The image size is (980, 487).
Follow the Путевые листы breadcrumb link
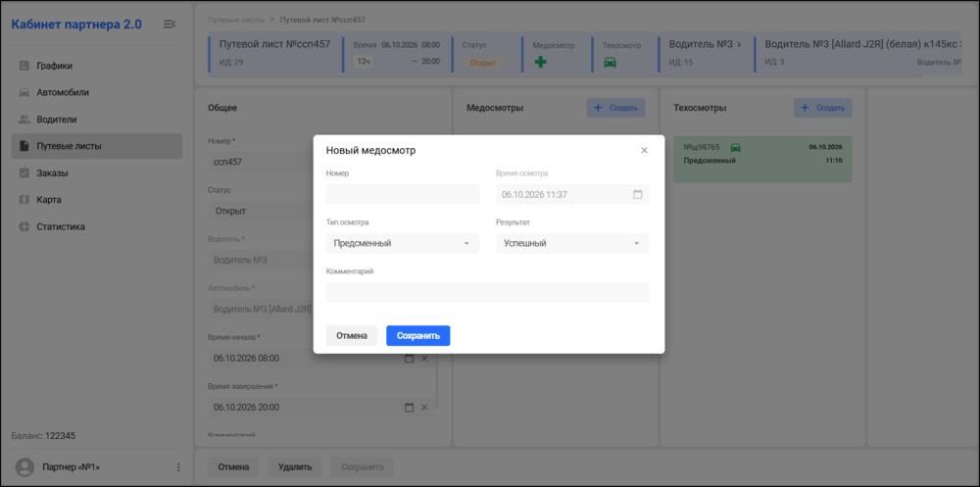236,20
